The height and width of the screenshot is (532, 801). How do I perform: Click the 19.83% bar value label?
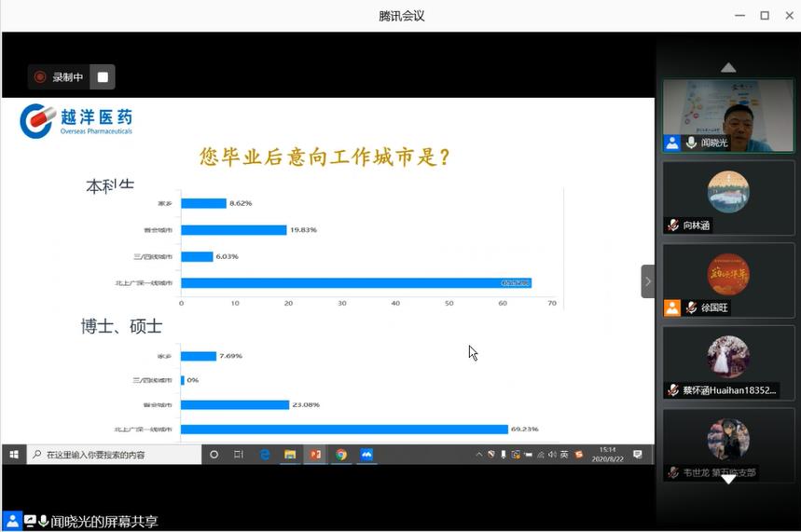click(303, 230)
